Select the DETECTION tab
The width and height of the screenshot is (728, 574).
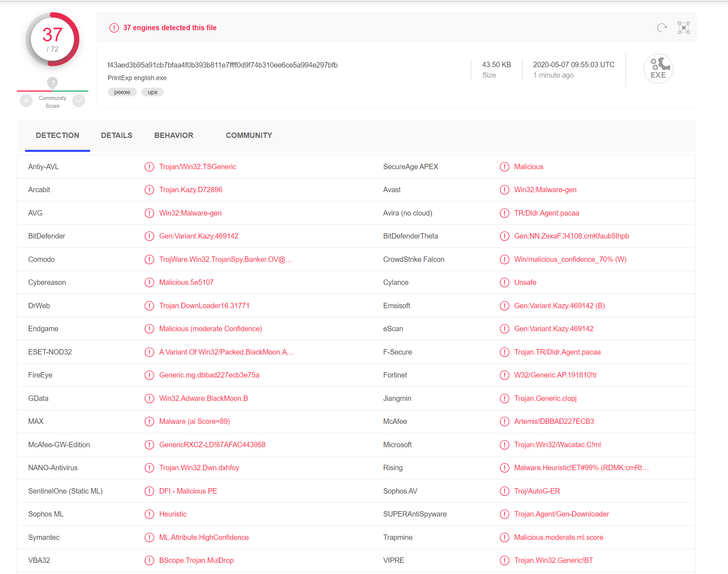tap(57, 135)
